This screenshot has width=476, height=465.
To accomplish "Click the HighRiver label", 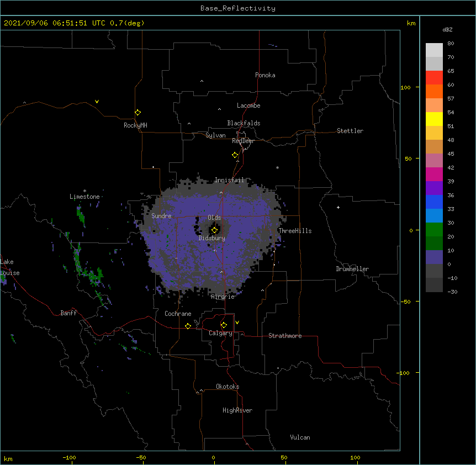I will click(x=237, y=410).
